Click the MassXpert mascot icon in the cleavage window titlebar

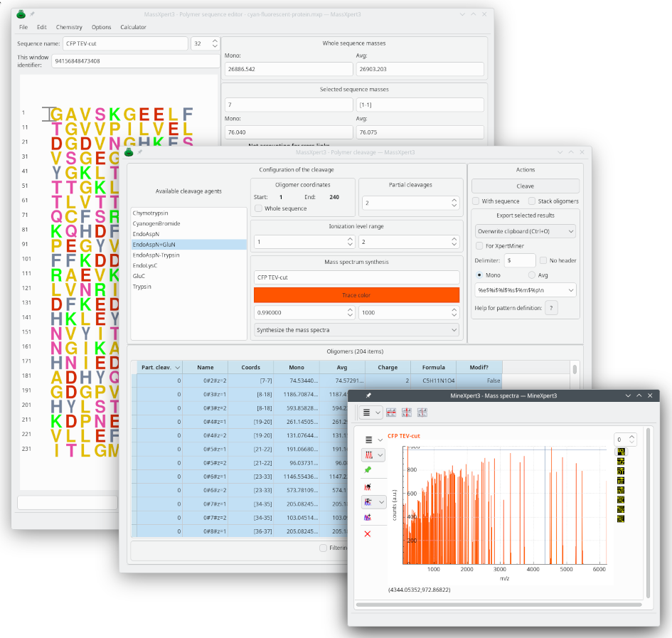pos(128,151)
